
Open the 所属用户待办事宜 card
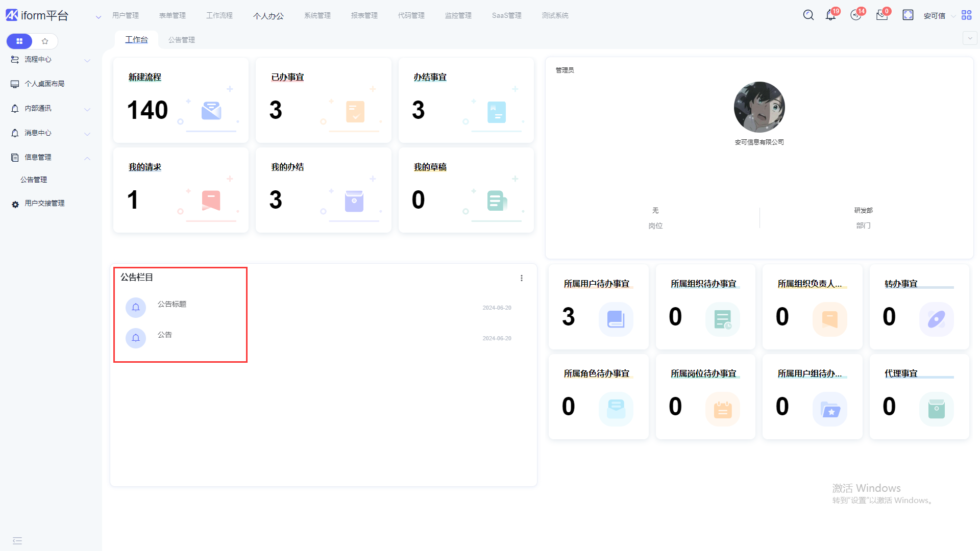598,306
